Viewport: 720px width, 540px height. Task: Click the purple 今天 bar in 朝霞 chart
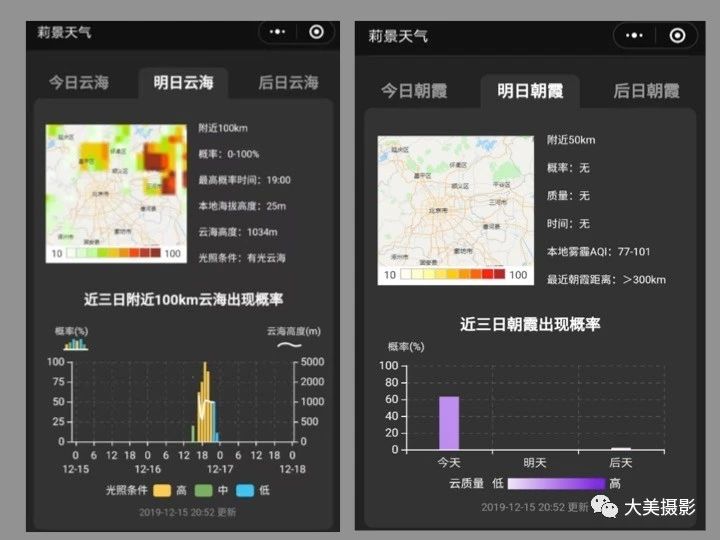449,422
